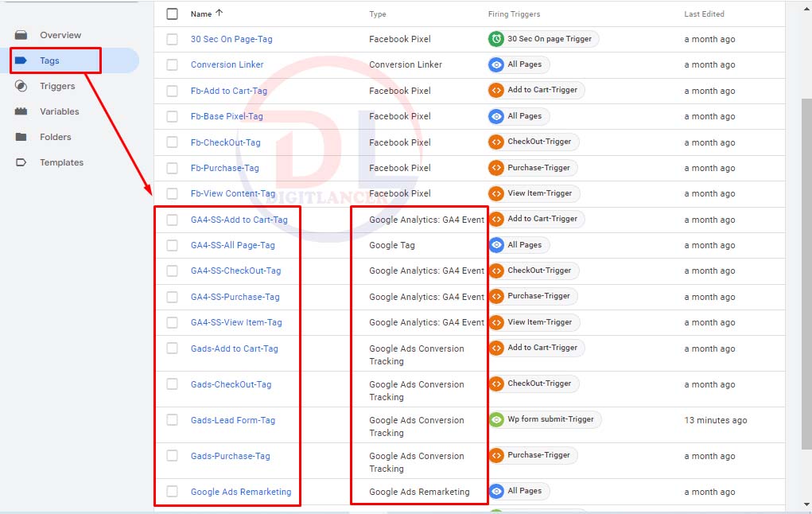This screenshot has height=514, width=812.
Task: Click the green Wp form submit-Trigger icon
Action: [496, 419]
